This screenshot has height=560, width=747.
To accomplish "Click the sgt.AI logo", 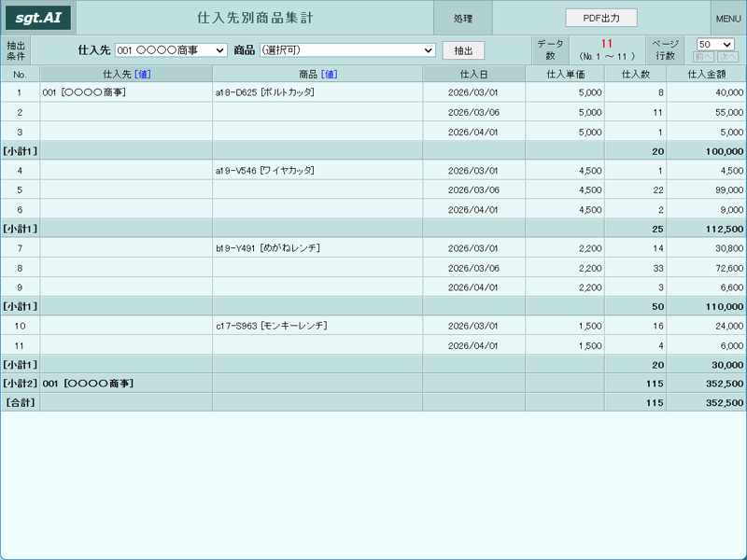I will pyautogui.click(x=38, y=18).
